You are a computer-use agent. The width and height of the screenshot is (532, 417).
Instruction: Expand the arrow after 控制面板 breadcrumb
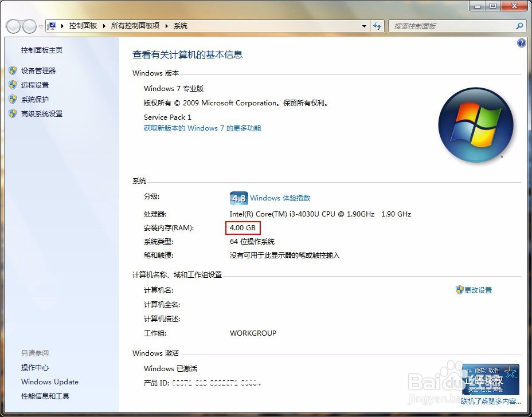[104, 26]
